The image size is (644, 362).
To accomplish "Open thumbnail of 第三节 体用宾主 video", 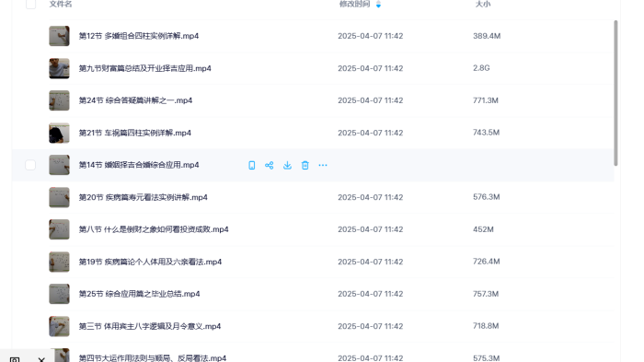I will coord(59,326).
